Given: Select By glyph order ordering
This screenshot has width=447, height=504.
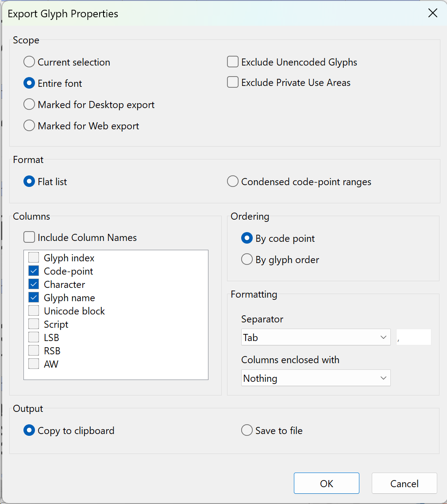Looking at the screenshot, I should click(x=247, y=260).
